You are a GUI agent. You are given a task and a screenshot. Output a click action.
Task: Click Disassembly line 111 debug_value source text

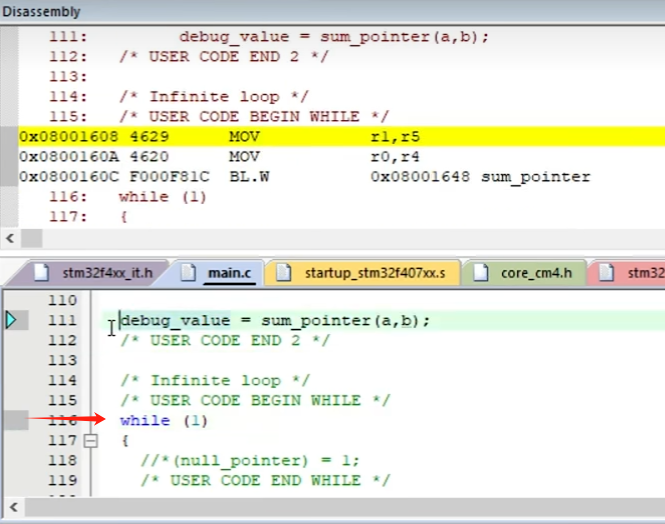click(334, 37)
